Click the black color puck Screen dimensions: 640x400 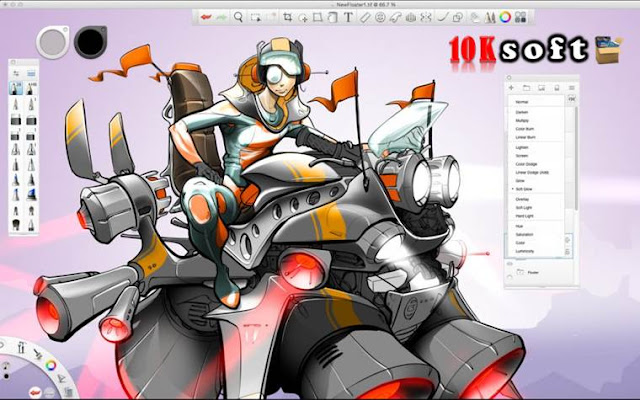pos(90,42)
